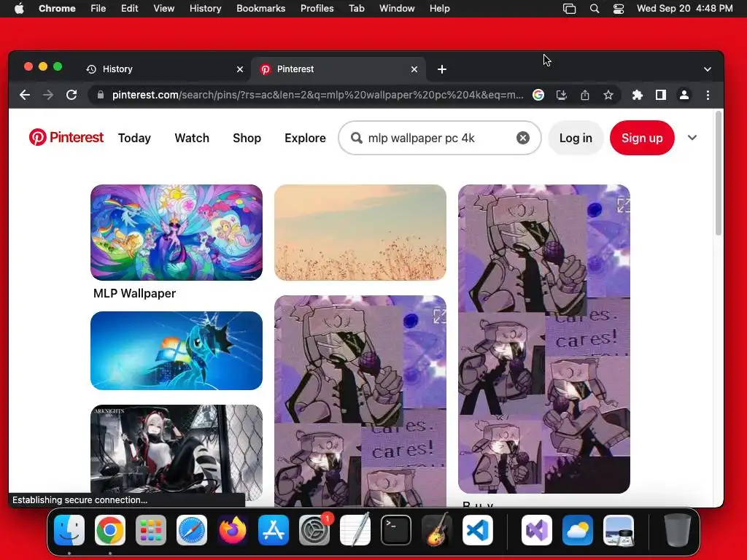747x560 pixels.
Task: Open GarageBand from the Dock
Action: point(437,530)
